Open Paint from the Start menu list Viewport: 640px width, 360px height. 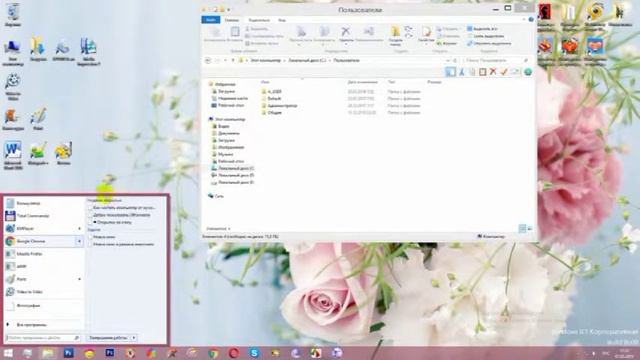(41, 279)
